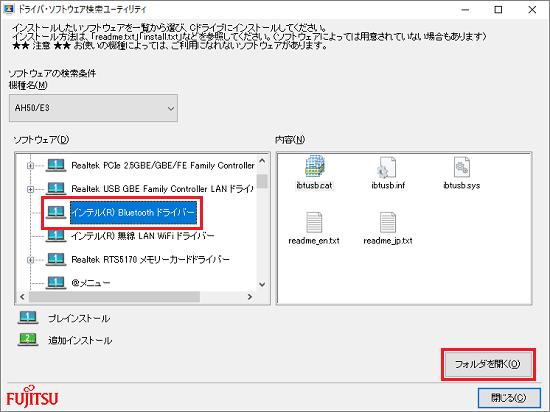Select the readme_en.txt file icon

[314, 222]
